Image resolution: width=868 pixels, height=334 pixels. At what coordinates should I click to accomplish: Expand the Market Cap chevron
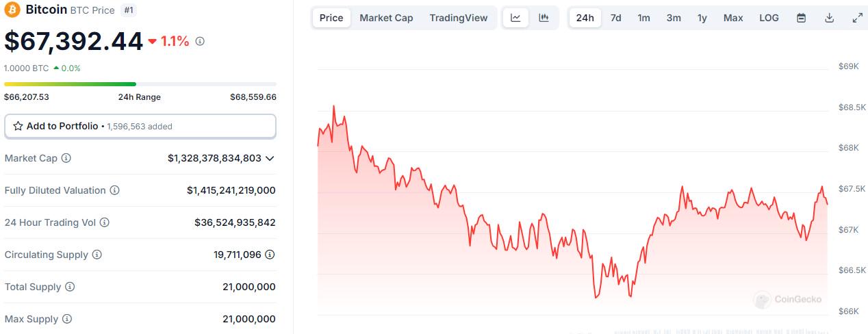pyautogui.click(x=270, y=158)
